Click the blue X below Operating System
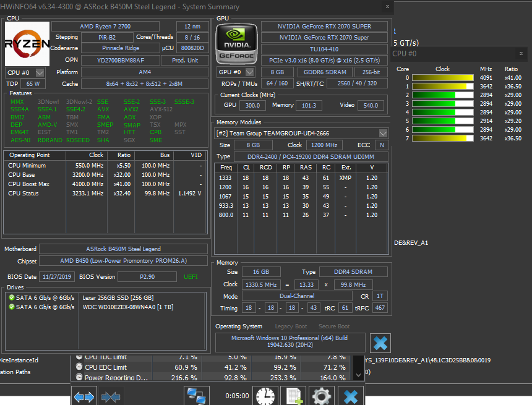The width and height of the screenshot is (532, 405). [380, 343]
